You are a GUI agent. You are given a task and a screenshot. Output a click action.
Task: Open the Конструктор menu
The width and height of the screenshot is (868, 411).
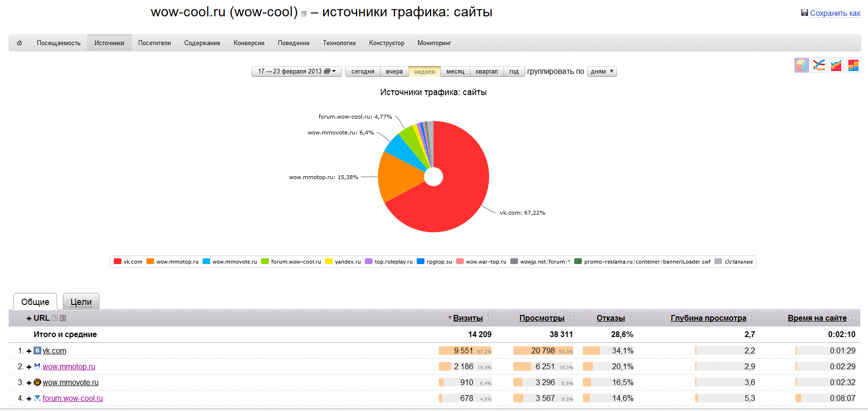click(386, 43)
